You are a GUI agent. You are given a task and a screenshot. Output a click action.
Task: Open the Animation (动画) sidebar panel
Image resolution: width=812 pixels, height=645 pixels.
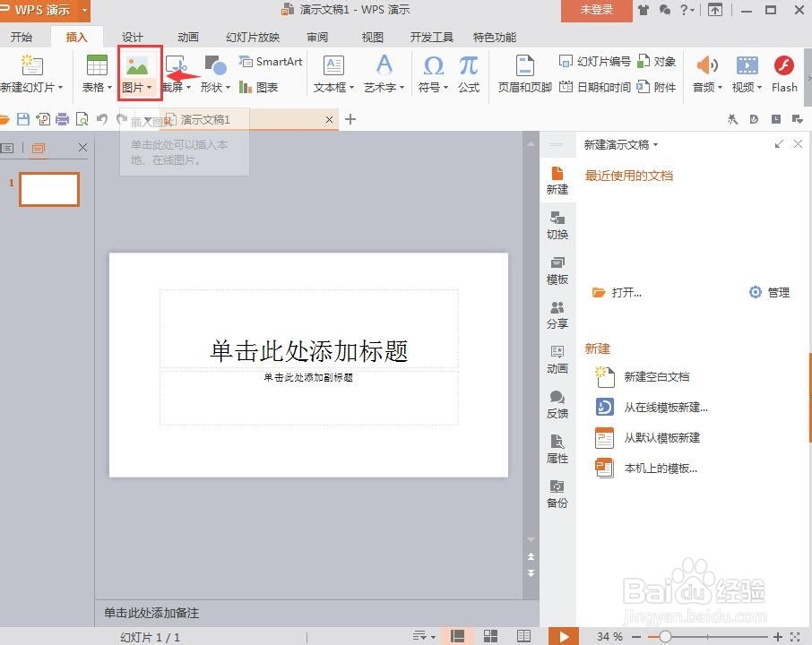[557, 360]
